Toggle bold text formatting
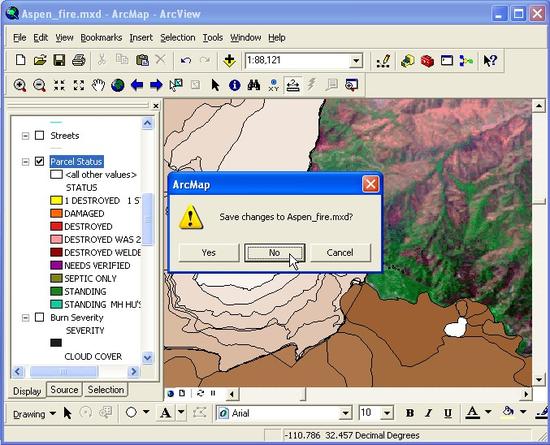The height and width of the screenshot is (445, 550). point(409,413)
